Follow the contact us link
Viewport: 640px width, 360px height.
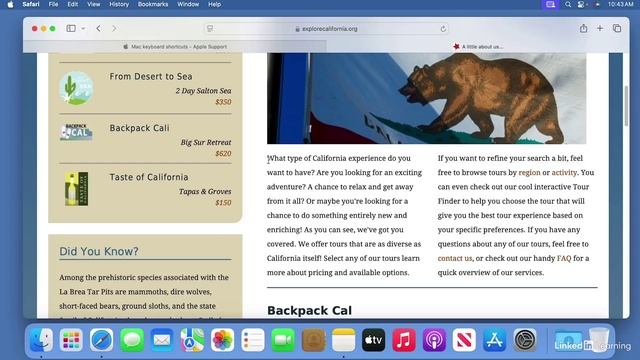(454, 258)
